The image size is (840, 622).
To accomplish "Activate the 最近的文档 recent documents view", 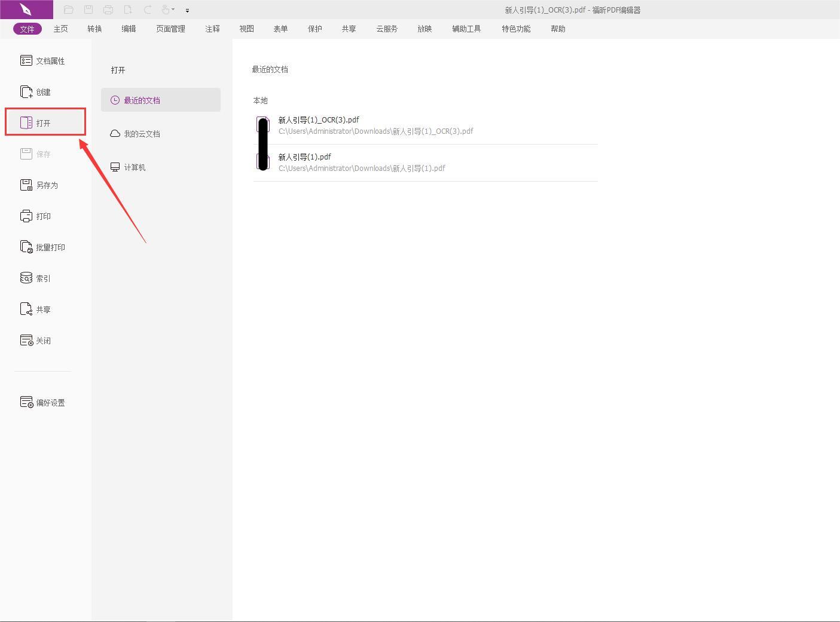I will pyautogui.click(x=142, y=100).
